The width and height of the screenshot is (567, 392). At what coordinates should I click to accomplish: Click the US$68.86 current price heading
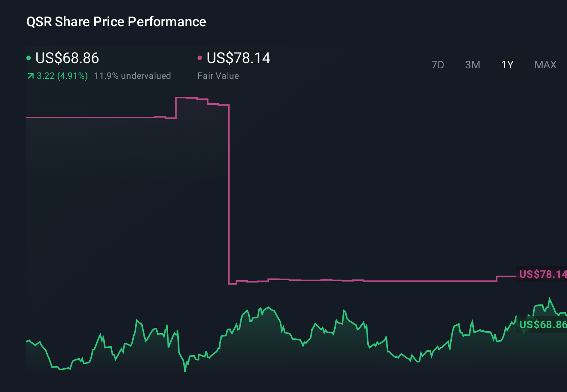67,58
